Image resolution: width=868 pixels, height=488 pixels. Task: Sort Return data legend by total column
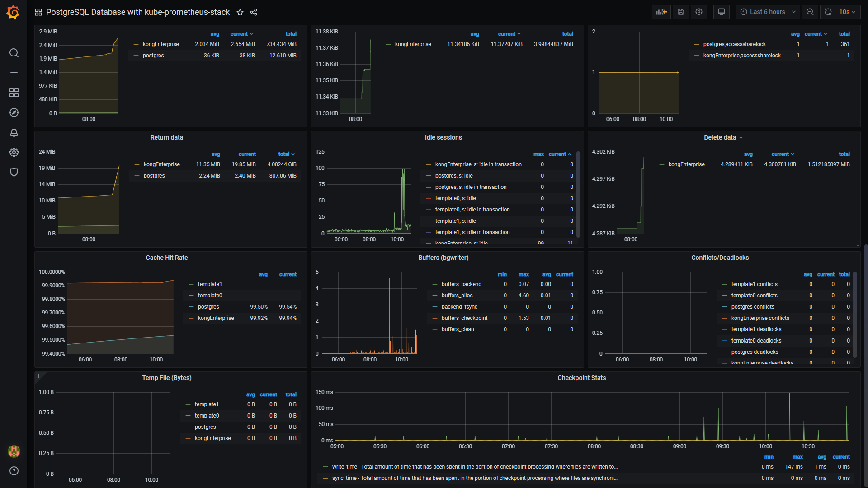[x=283, y=154]
